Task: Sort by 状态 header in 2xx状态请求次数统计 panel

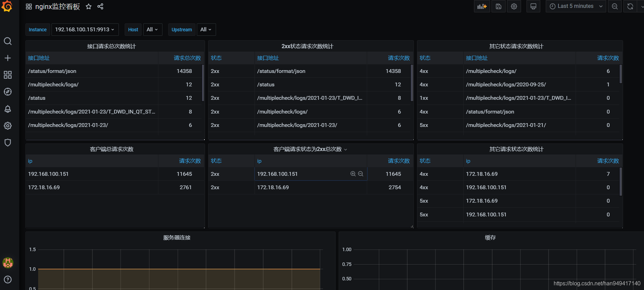Action: 216,58
